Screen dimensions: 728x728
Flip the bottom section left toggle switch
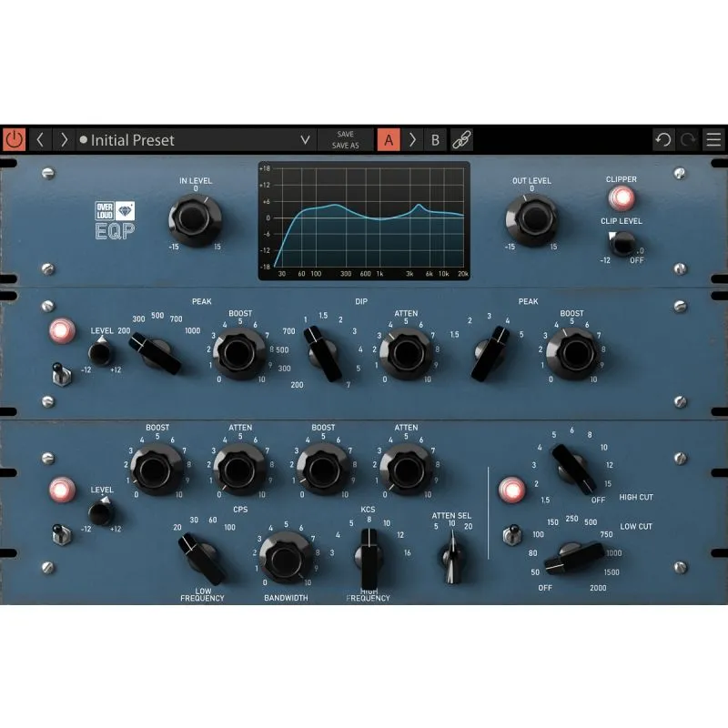point(62,534)
